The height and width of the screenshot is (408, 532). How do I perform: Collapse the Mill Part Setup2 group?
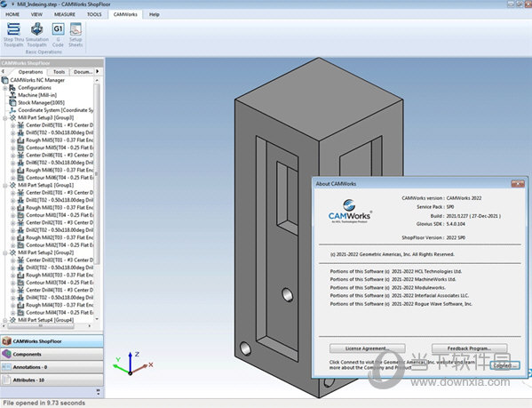click(x=5, y=252)
